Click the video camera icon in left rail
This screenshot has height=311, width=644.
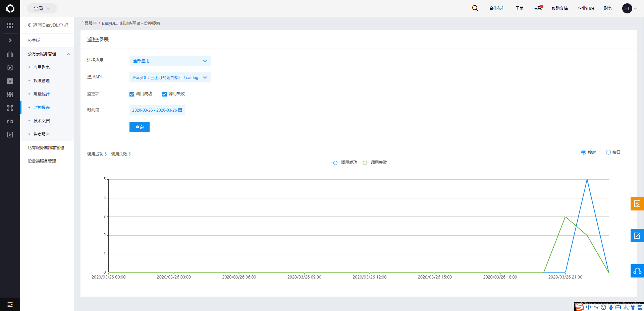coord(10,121)
